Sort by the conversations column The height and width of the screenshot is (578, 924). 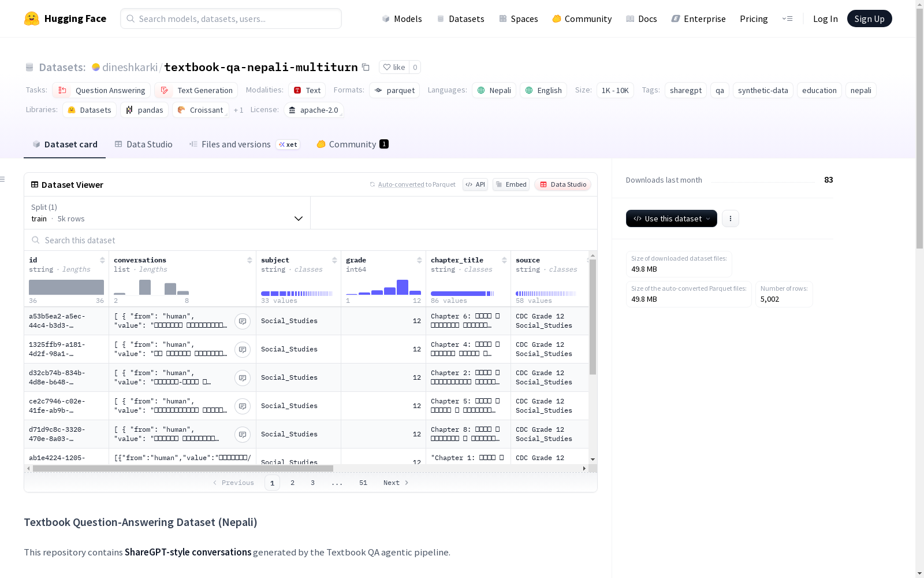click(249, 260)
